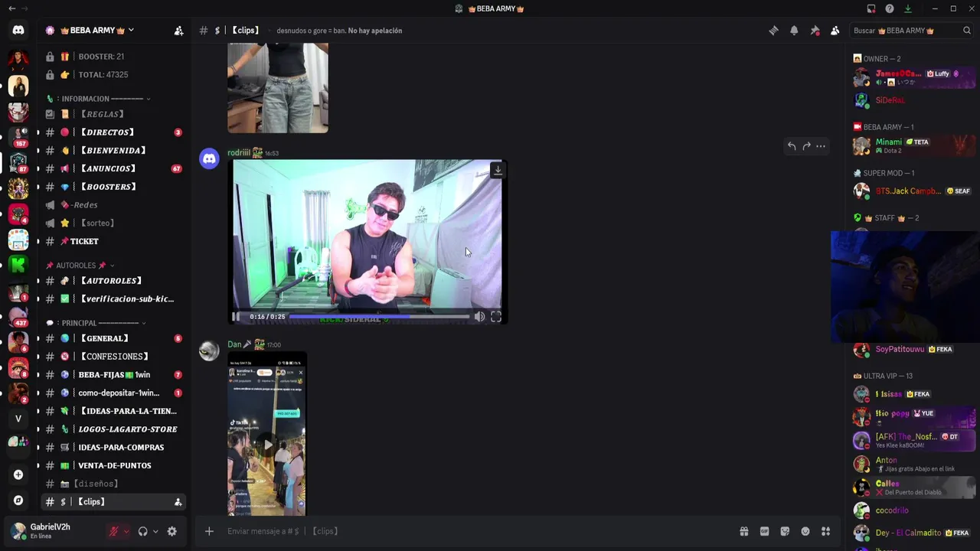This screenshot has height=551, width=980.
Task: Open notification settings bell icon
Action: click(794, 31)
